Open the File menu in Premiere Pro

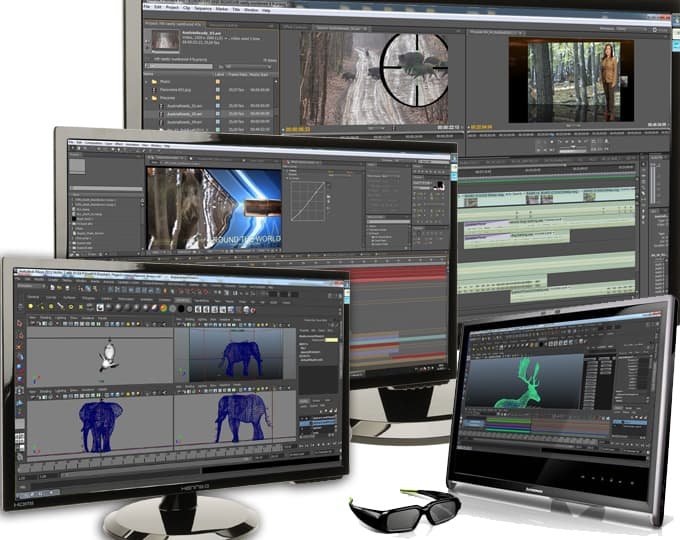pyautogui.click(x=147, y=7)
